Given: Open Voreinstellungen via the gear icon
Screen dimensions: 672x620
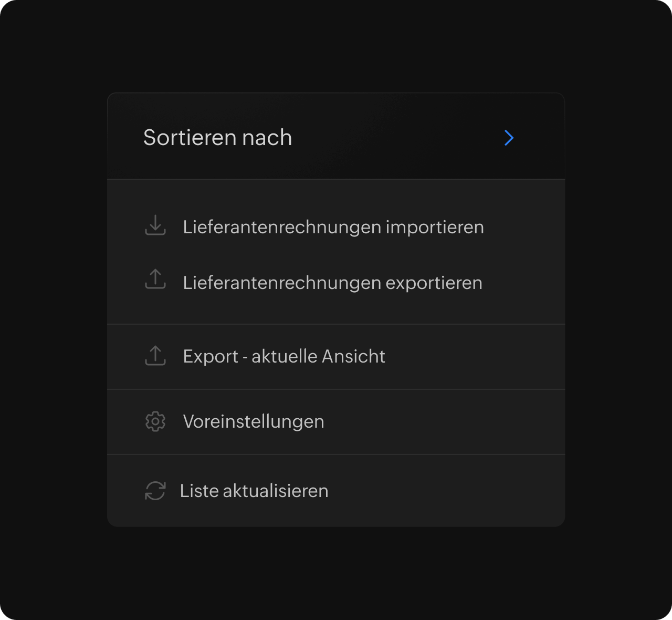Looking at the screenshot, I should [154, 421].
